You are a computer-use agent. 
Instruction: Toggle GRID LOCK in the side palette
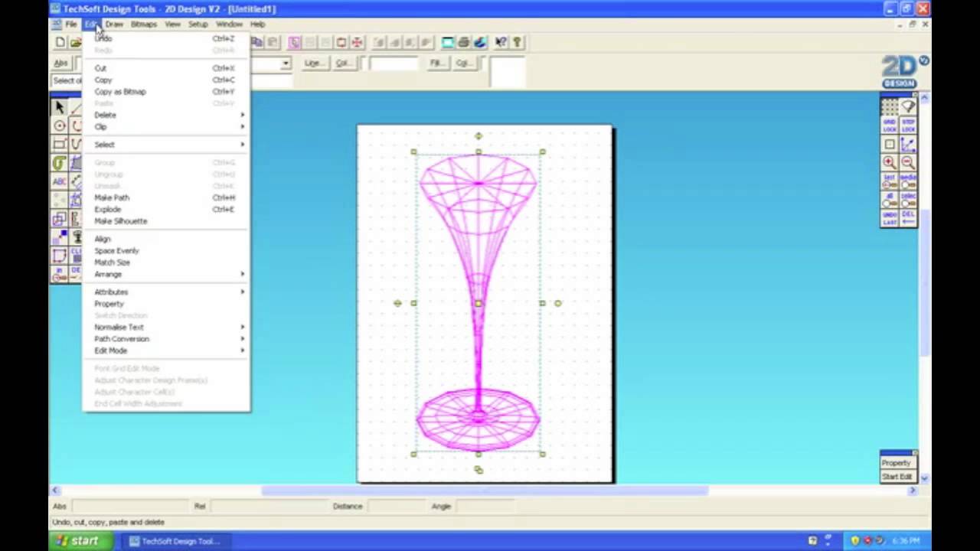(889, 125)
